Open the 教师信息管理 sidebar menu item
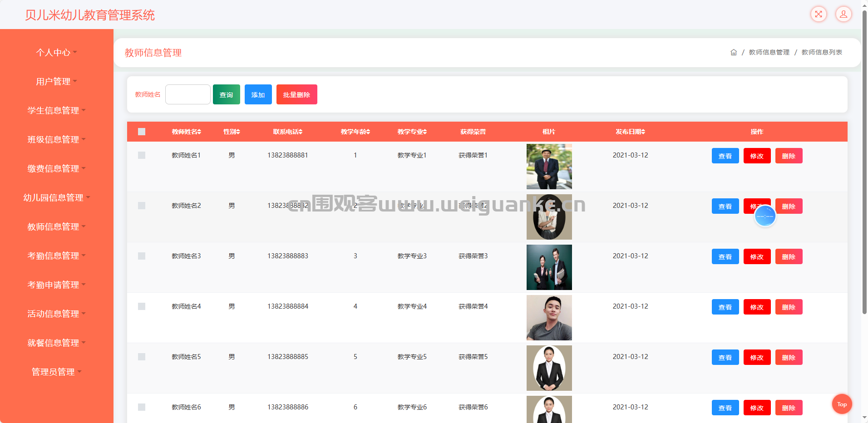This screenshot has width=868, height=423. tap(56, 227)
